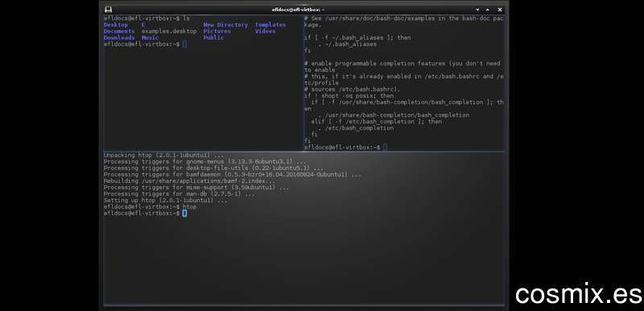Click the 'Setting up htop' output line
This screenshot has width=644, height=311.
click(165, 201)
